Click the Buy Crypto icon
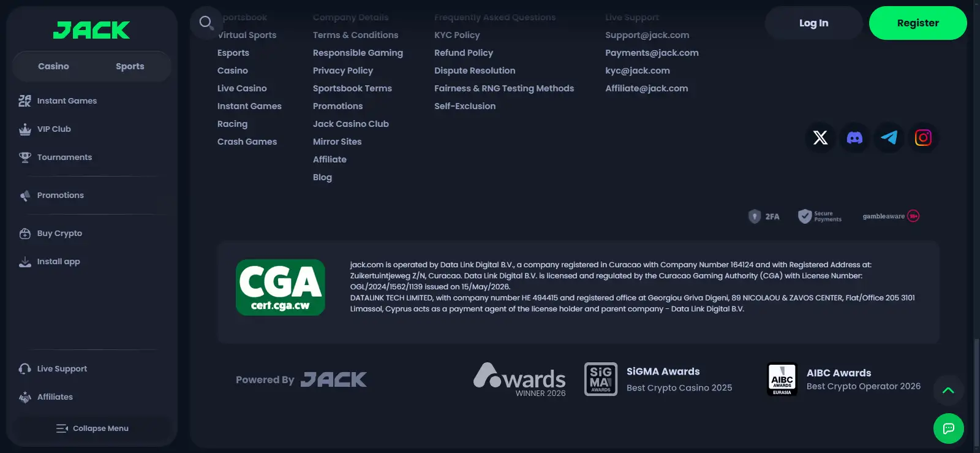980x453 pixels. [24, 233]
